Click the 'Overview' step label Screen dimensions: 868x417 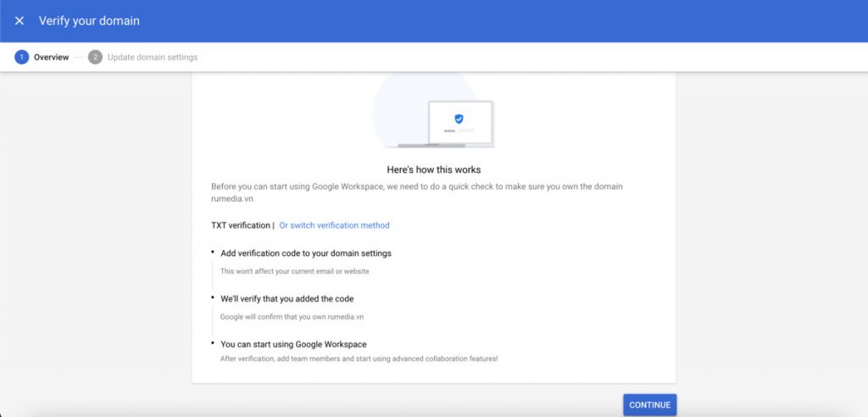tap(52, 57)
